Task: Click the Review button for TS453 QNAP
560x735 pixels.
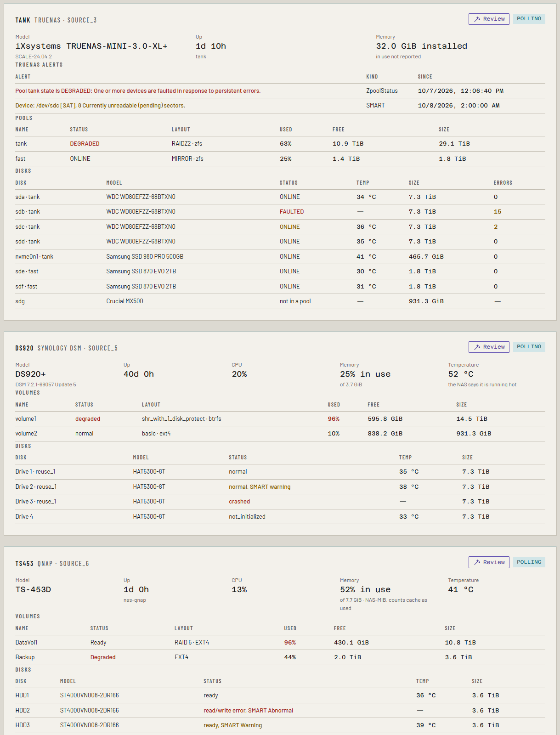Action: point(489,562)
